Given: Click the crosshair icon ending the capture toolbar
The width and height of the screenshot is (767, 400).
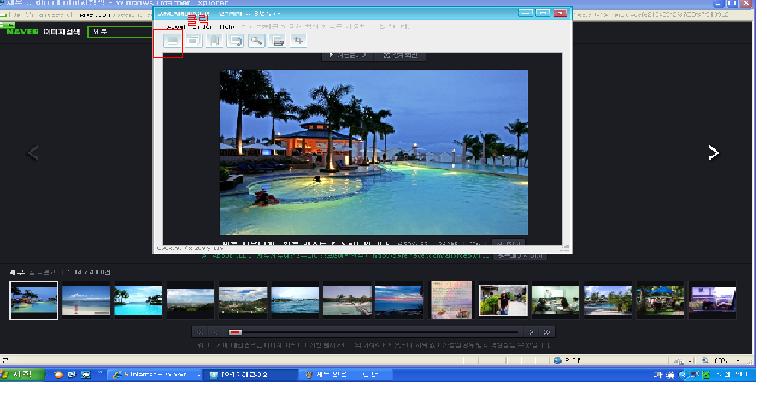Looking at the screenshot, I should pos(299,41).
